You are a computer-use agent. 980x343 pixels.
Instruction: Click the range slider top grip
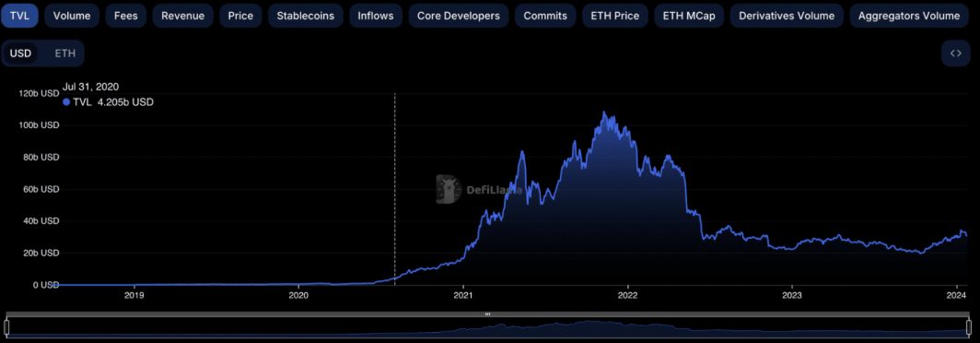pyautogui.click(x=488, y=313)
